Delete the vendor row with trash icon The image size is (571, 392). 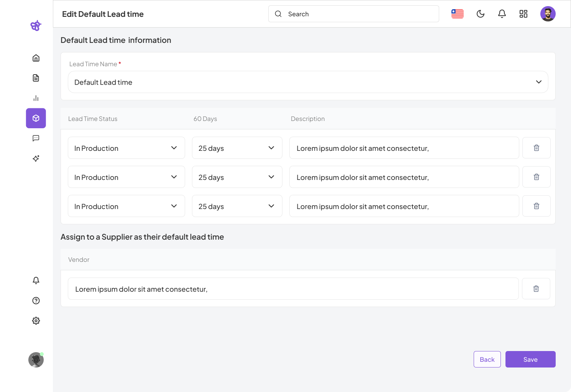(x=536, y=289)
